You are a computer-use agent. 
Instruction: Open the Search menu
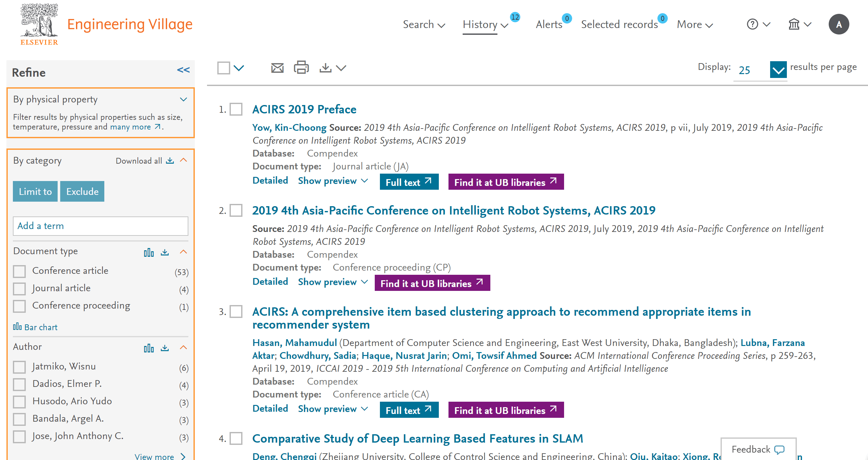click(x=424, y=24)
